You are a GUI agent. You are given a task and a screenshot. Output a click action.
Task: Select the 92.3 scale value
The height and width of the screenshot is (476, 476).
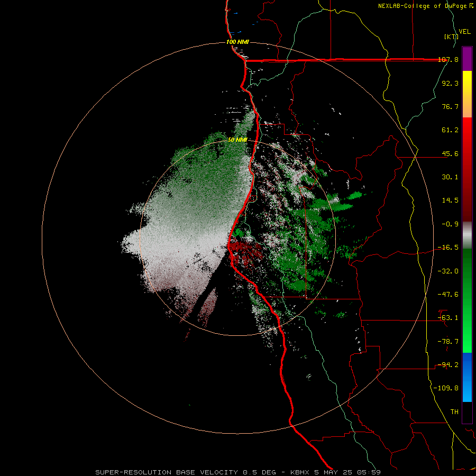(450, 83)
